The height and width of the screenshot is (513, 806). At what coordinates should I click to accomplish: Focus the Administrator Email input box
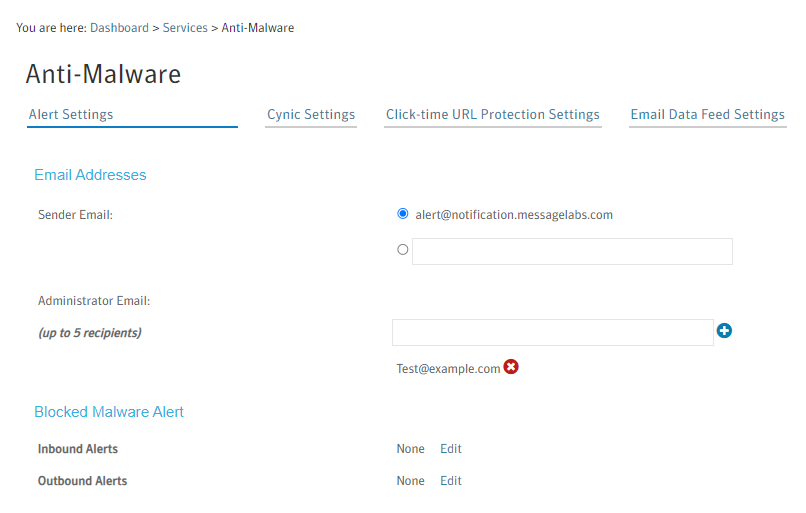(552, 332)
